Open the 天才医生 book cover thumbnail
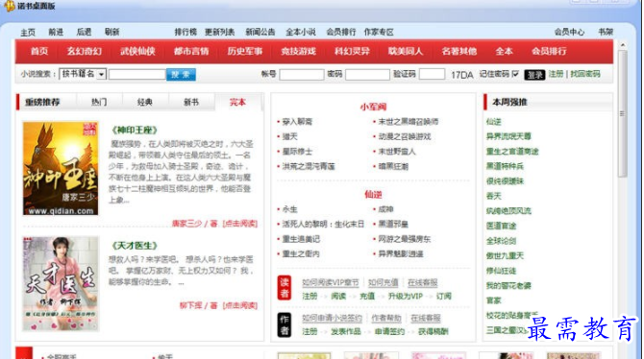Screen dimensions: 644x359 click(61, 283)
